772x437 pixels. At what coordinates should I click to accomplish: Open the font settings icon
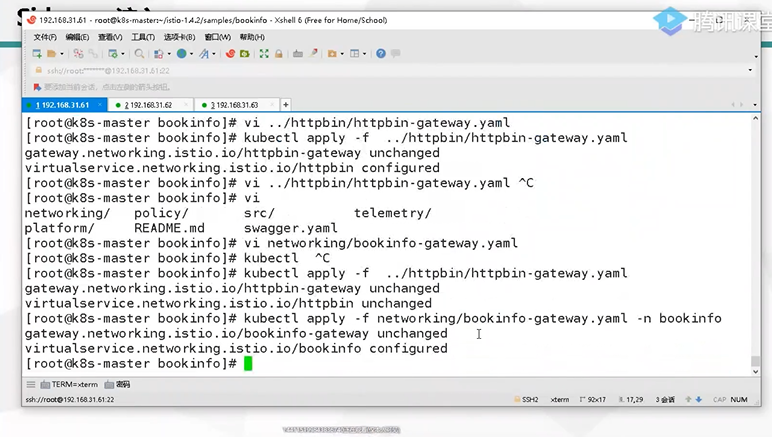point(204,54)
